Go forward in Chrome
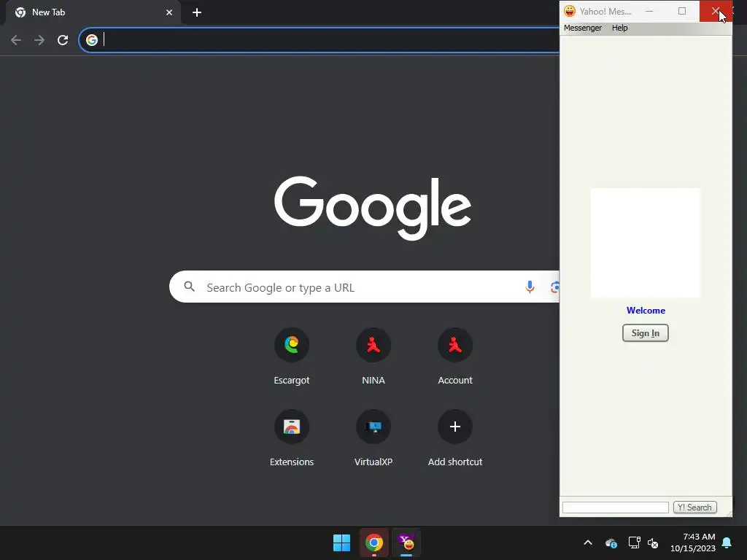747x560 pixels. pyautogui.click(x=39, y=40)
